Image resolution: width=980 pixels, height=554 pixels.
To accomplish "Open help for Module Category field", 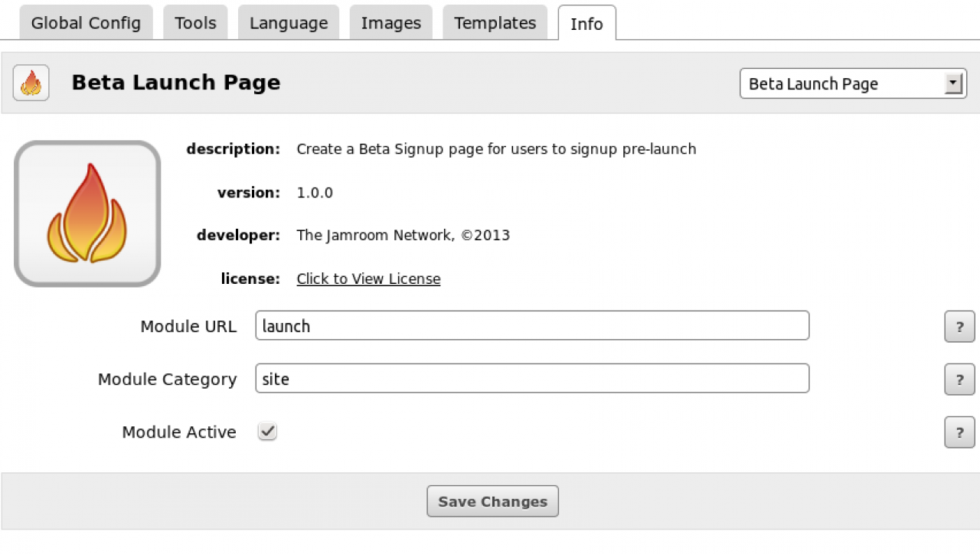I will 959,380.
